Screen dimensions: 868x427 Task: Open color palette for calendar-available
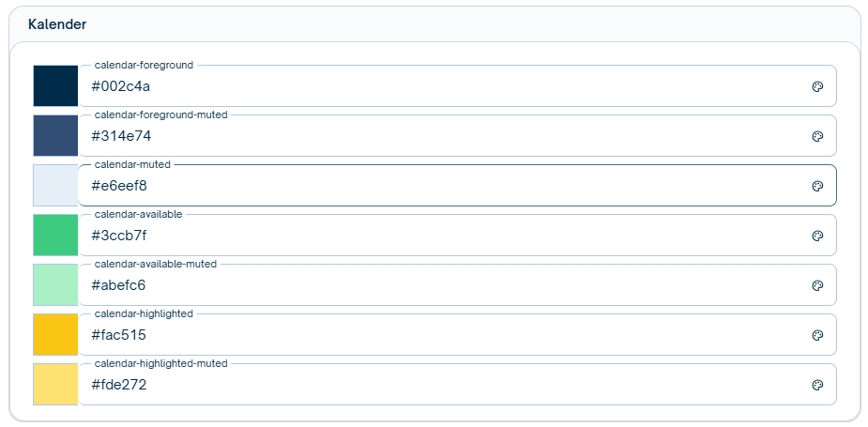click(817, 236)
